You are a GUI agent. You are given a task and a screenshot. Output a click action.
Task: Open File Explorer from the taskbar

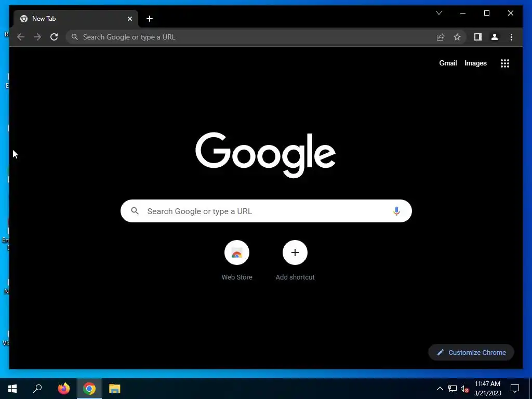(115, 389)
